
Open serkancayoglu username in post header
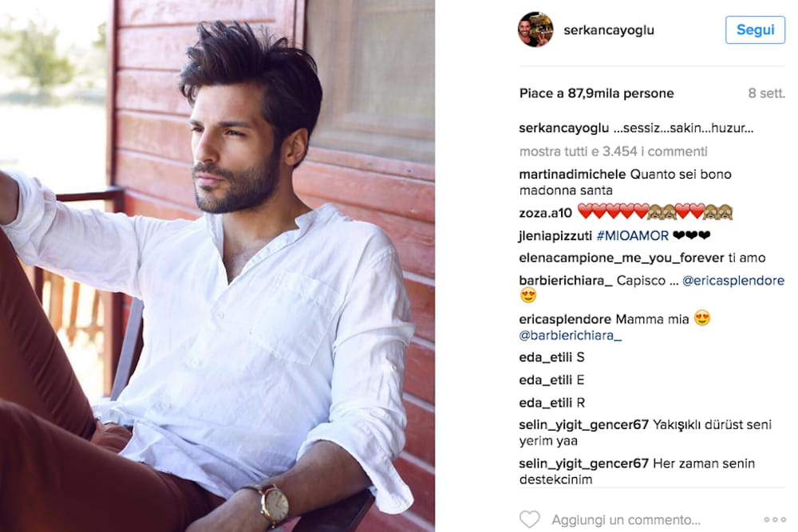pyautogui.click(x=609, y=30)
